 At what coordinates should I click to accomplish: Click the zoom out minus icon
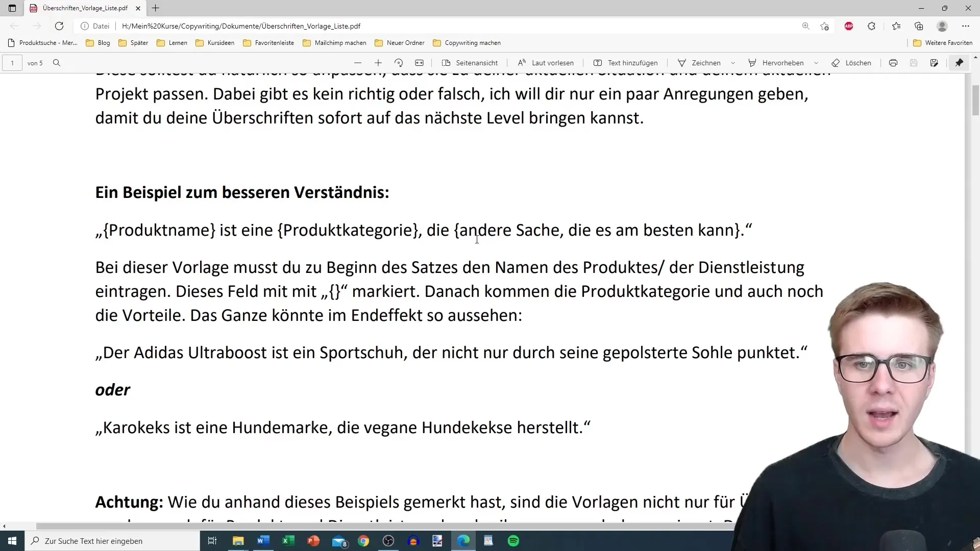358,63
